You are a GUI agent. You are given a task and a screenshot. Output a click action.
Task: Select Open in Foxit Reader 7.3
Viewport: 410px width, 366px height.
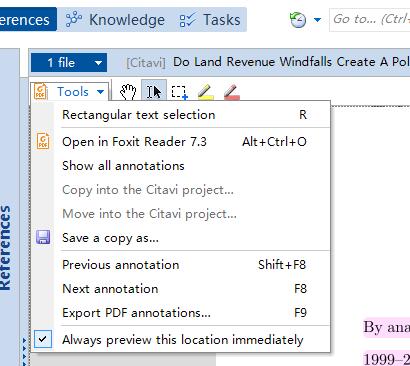[x=181, y=142]
